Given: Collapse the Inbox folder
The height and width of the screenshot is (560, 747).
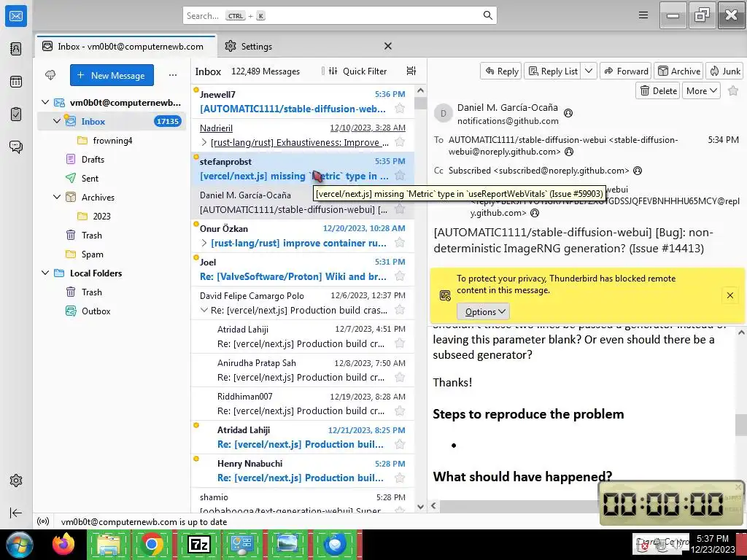Looking at the screenshot, I should click(x=57, y=122).
